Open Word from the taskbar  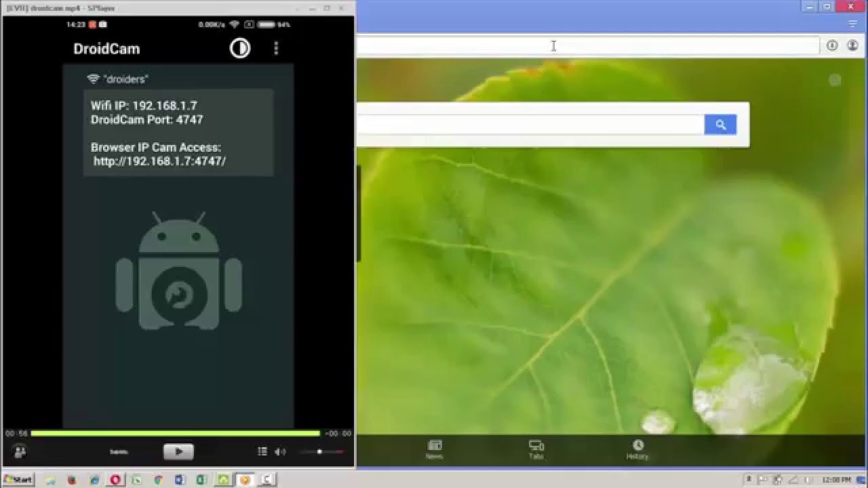coord(179,480)
